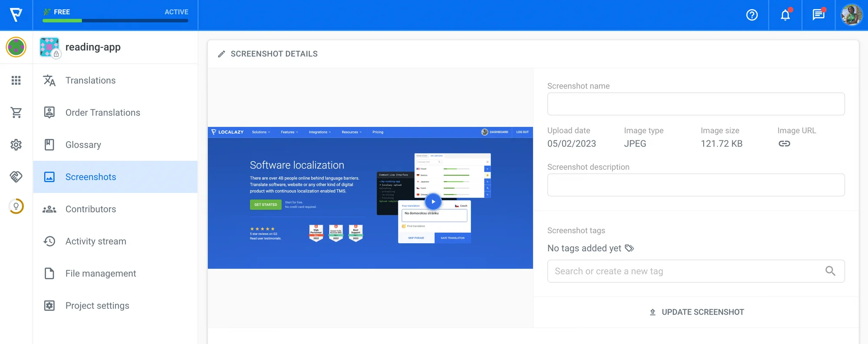Copy the Image URL link icon
The height and width of the screenshot is (344, 868).
click(784, 144)
